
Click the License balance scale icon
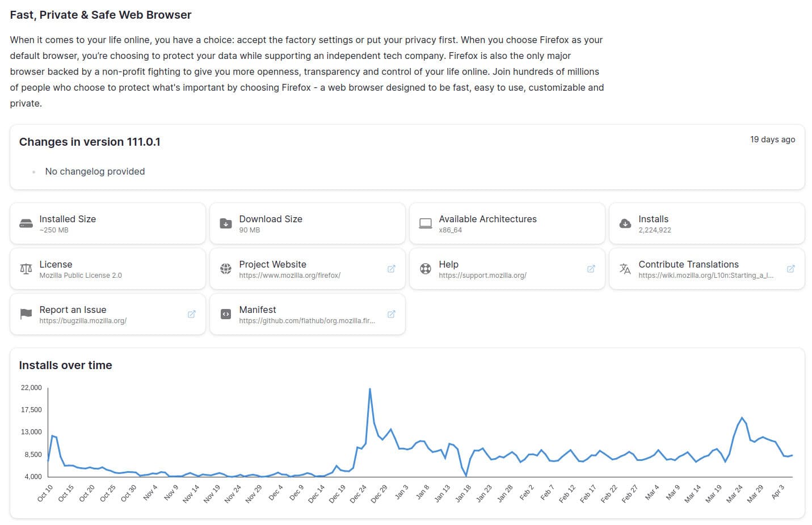point(26,269)
